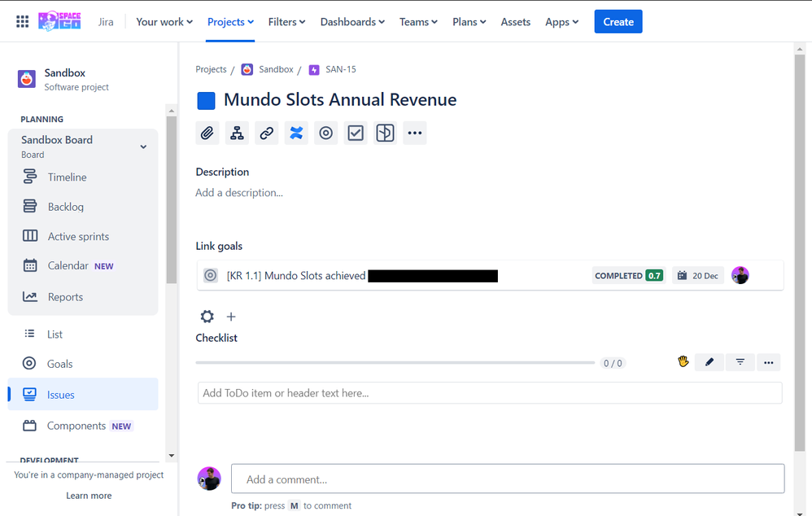Collapse the Sandbox Board section

click(x=143, y=146)
